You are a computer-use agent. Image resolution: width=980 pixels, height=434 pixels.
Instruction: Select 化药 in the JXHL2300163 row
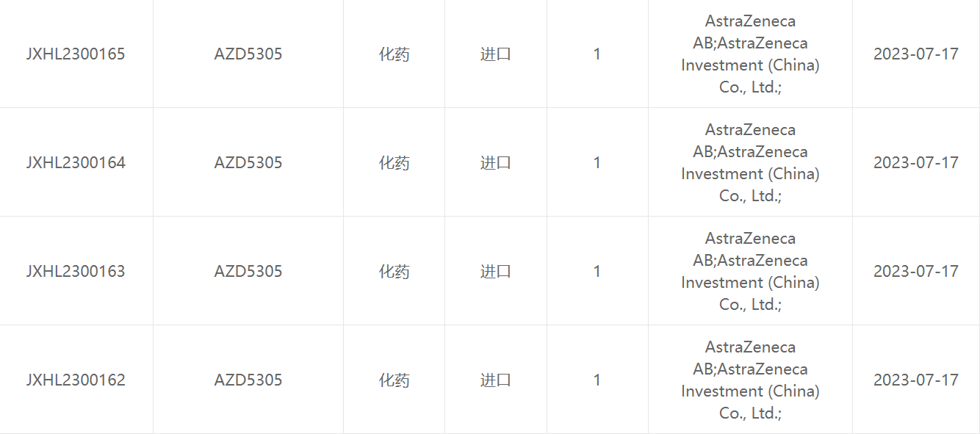(x=394, y=272)
